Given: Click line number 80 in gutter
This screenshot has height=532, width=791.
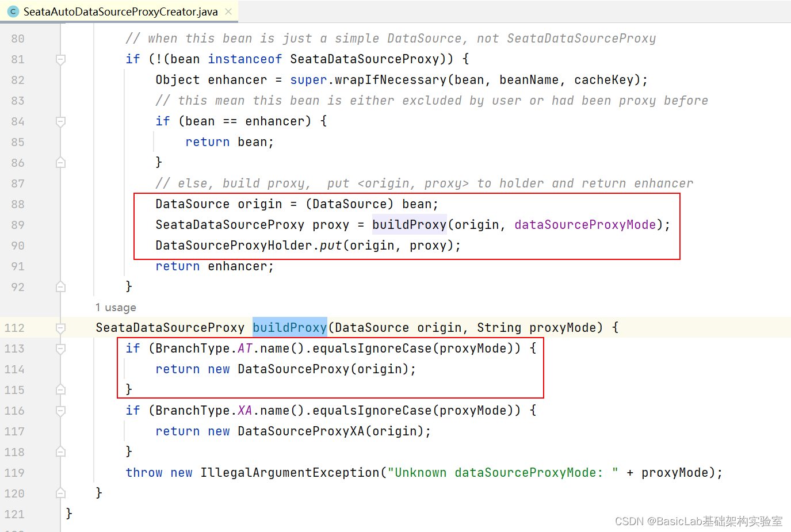Looking at the screenshot, I should pyautogui.click(x=18, y=39).
